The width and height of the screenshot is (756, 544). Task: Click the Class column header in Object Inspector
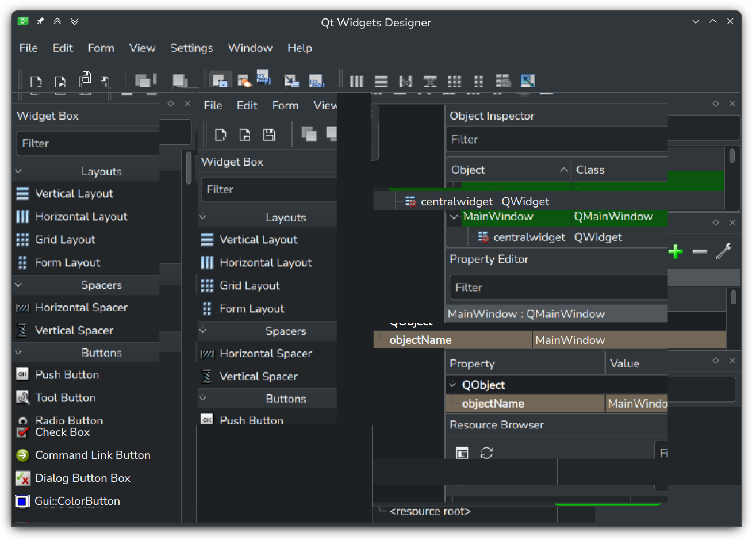[x=620, y=170]
